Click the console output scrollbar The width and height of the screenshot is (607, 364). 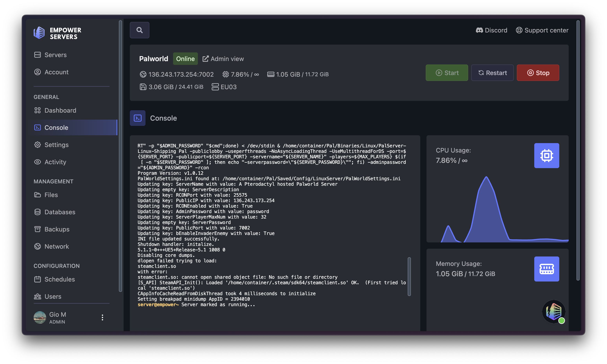(409, 276)
